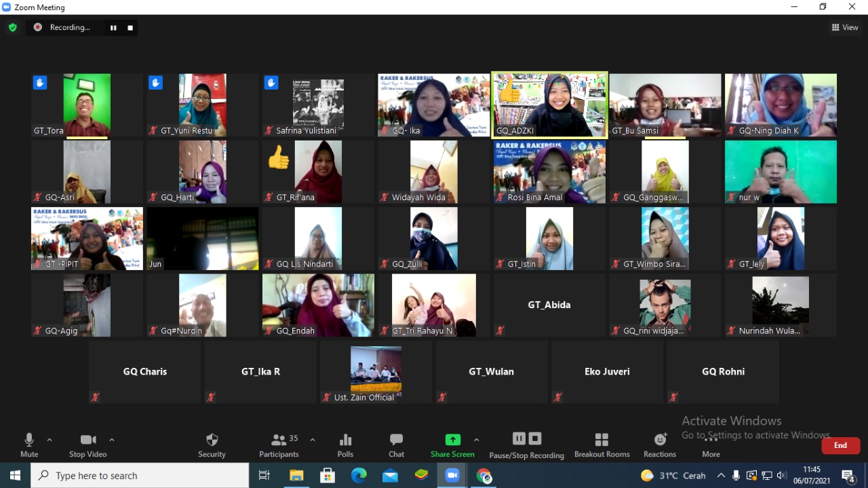Expand video options arrow beside Stop Video
The width and height of the screenshot is (868, 488).
point(112,440)
